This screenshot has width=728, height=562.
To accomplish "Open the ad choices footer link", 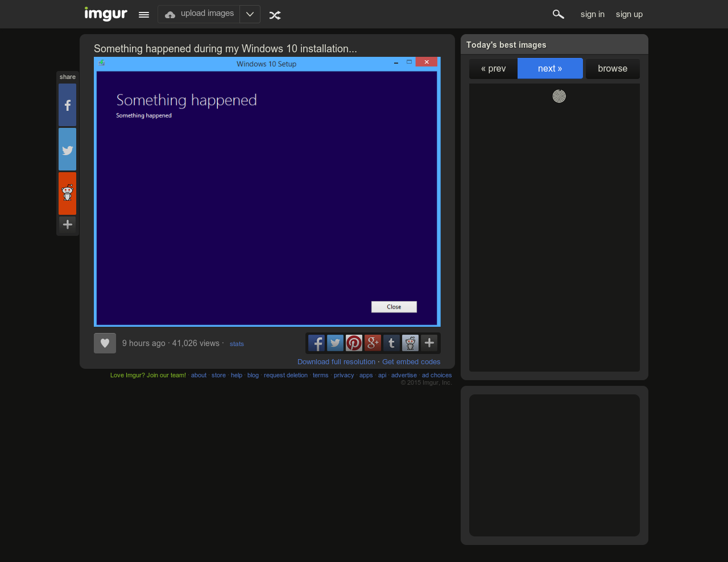I will click(x=437, y=375).
